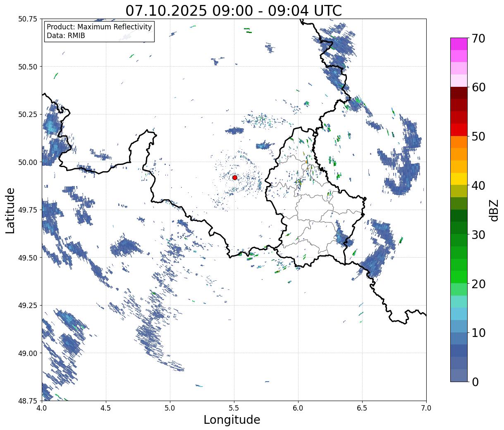Click the colorbar tick label 10
Image resolution: width=504 pixels, height=430 pixels.
click(x=478, y=332)
